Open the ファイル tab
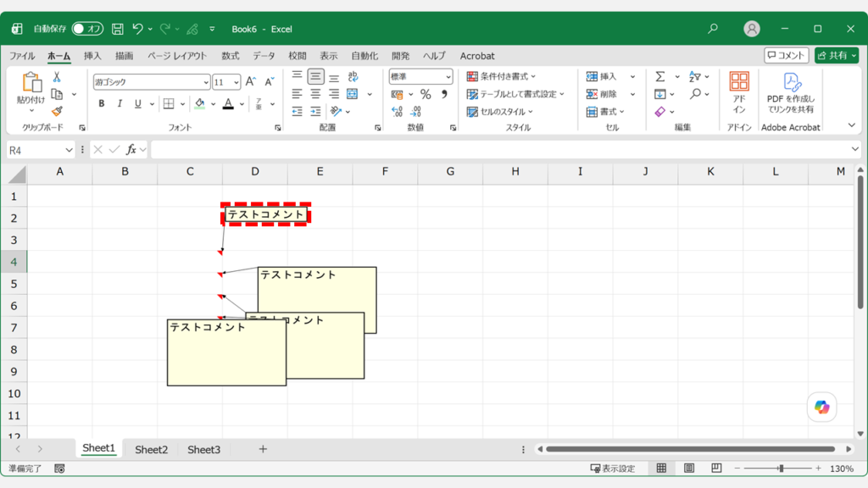Viewport: 868px width, 488px height. coord(22,56)
